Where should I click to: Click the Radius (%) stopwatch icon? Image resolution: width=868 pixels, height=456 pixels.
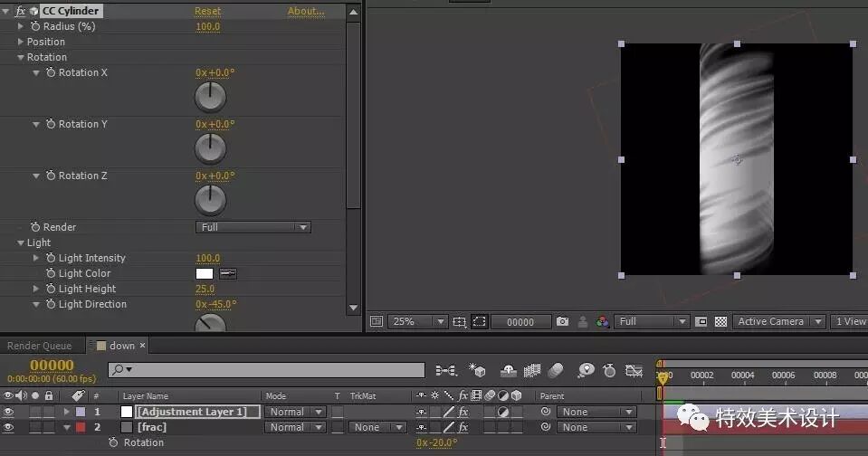[x=35, y=26]
